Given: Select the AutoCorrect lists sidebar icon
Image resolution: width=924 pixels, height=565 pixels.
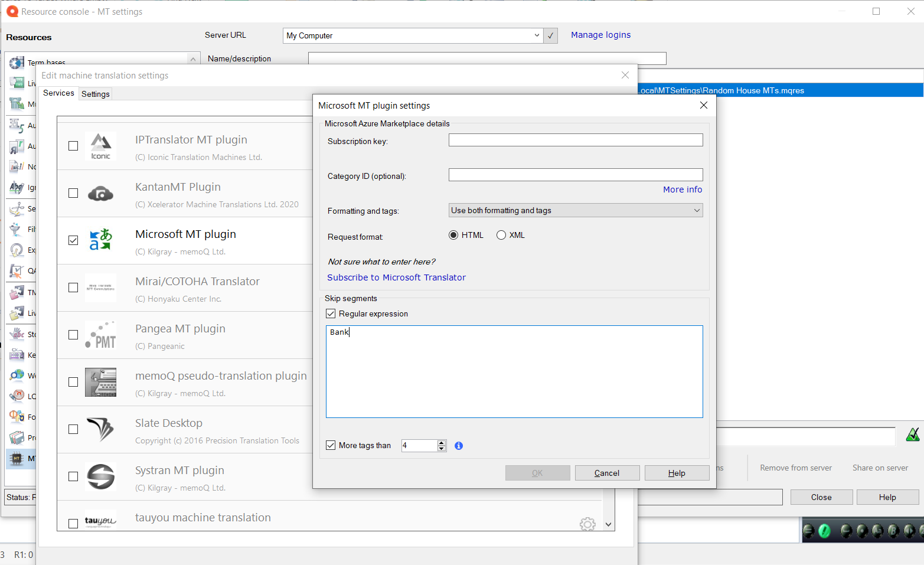Looking at the screenshot, I should pos(17,146).
